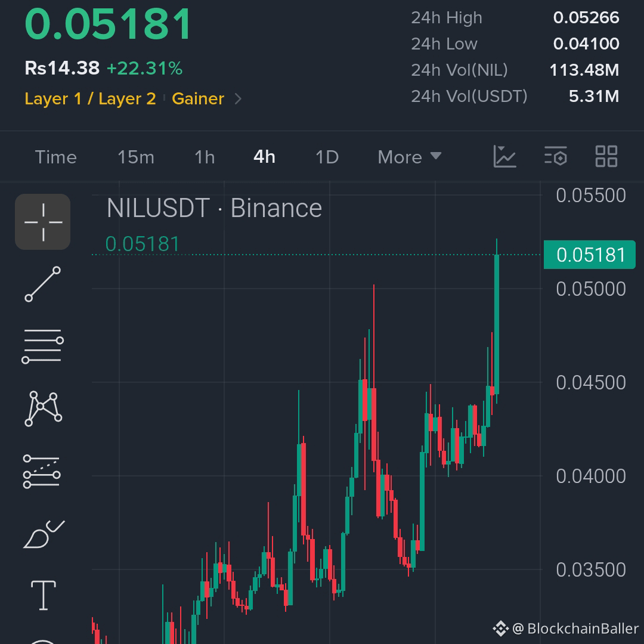Select the trend line drawing tool
Screen dimensions: 644x644
[x=43, y=284]
